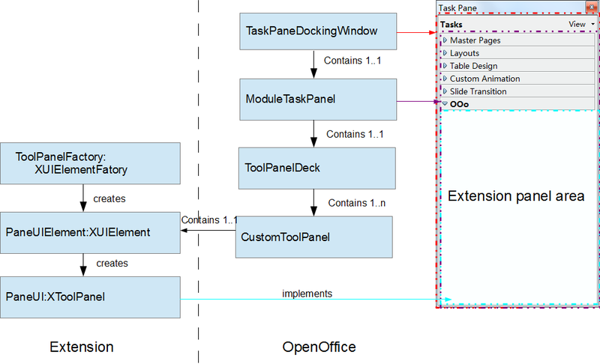
Task: Expand the Master Pages triangle in Task Pane
Action: (x=445, y=40)
